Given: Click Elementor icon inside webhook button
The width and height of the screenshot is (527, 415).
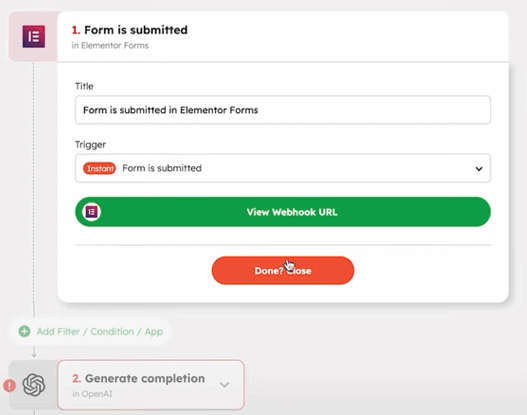Looking at the screenshot, I should (91, 212).
